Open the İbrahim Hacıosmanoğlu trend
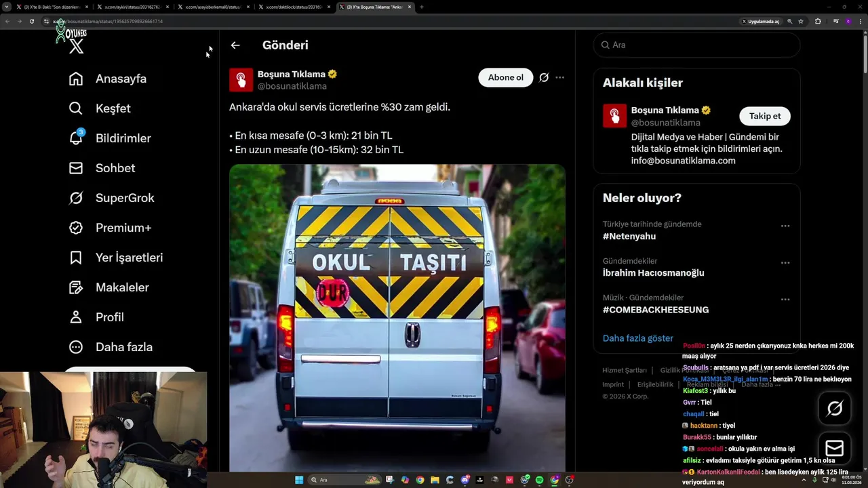This screenshot has height=488, width=868. coord(654,273)
